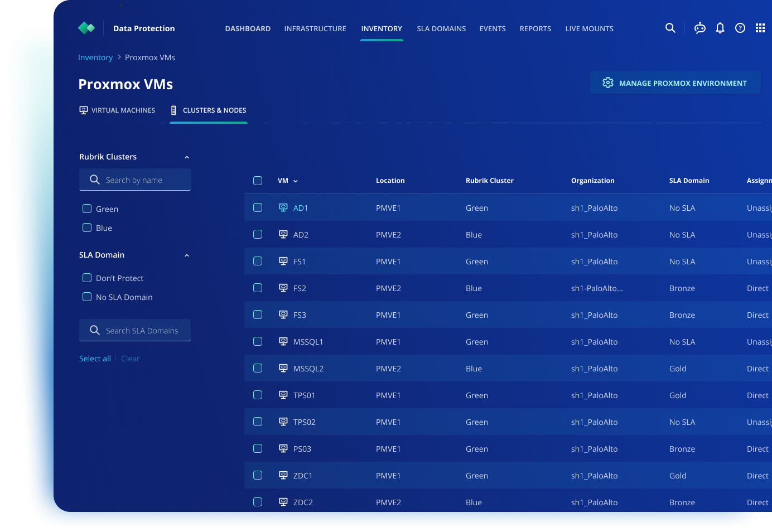Click the help question mark icon
The image size is (772, 532).
[740, 28]
